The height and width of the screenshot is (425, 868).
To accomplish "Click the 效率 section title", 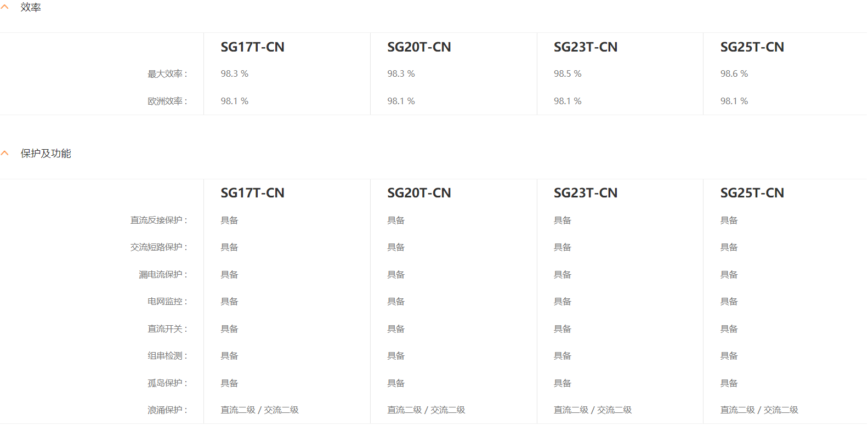I will point(31,7).
